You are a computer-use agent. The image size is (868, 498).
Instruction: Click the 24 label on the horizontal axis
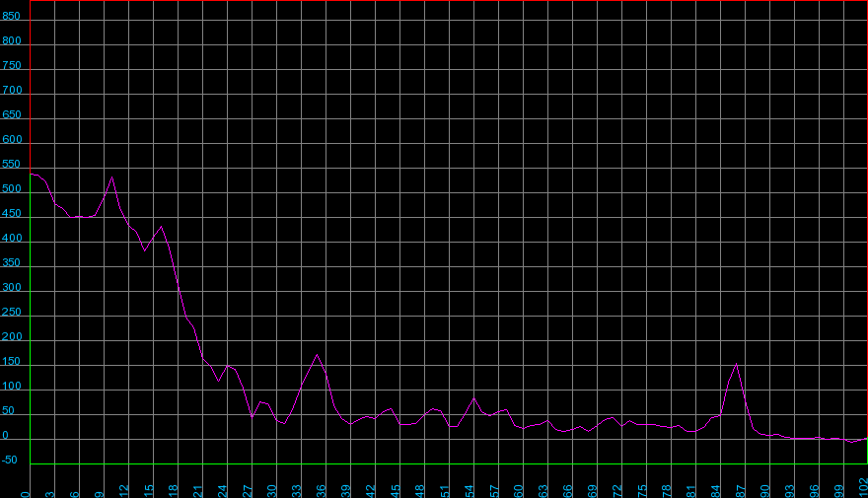[223, 491]
